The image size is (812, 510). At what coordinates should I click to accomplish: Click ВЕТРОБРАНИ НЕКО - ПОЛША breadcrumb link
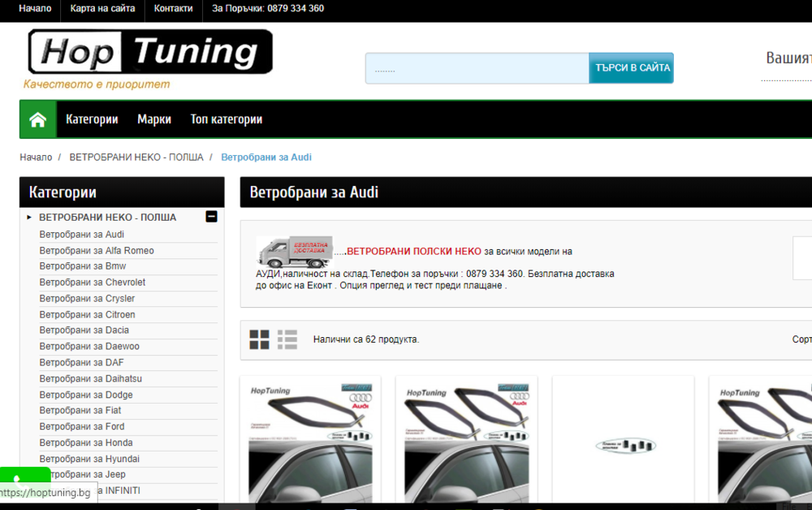[x=136, y=158]
